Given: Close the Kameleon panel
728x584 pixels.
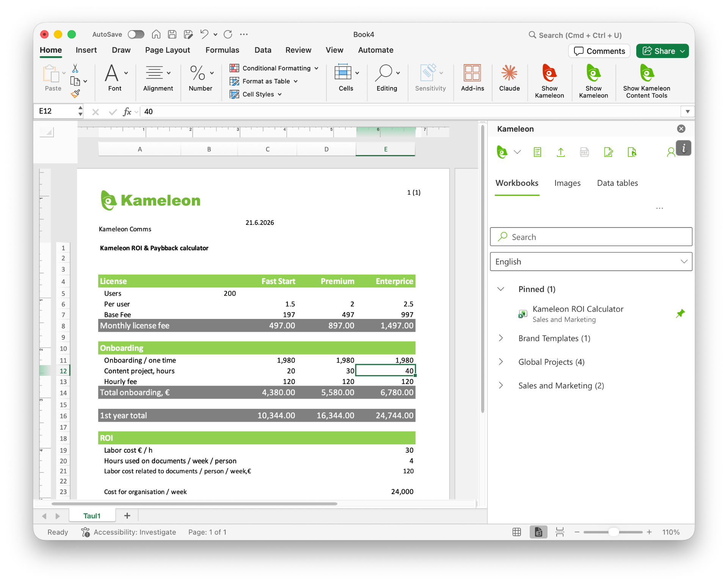Looking at the screenshot, I should click(x=681, y=129).
